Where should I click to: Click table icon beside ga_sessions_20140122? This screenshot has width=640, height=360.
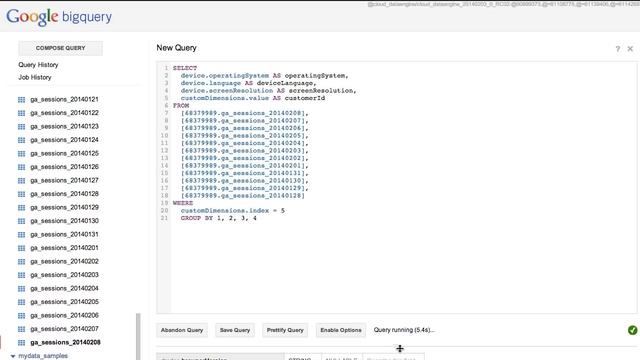(22, 113)
